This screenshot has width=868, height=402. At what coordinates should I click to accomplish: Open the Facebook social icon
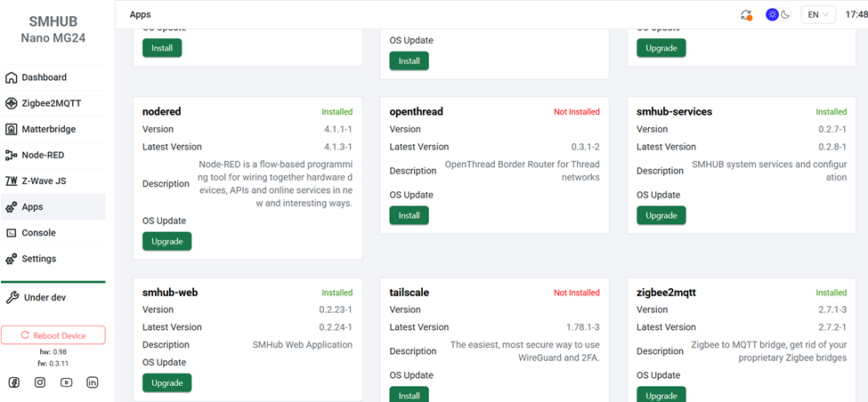[14, 382]
